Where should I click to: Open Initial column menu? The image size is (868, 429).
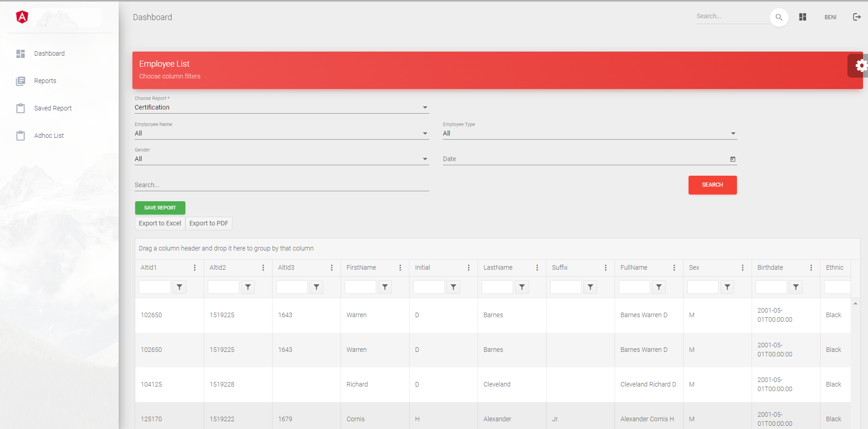point(468,268)
